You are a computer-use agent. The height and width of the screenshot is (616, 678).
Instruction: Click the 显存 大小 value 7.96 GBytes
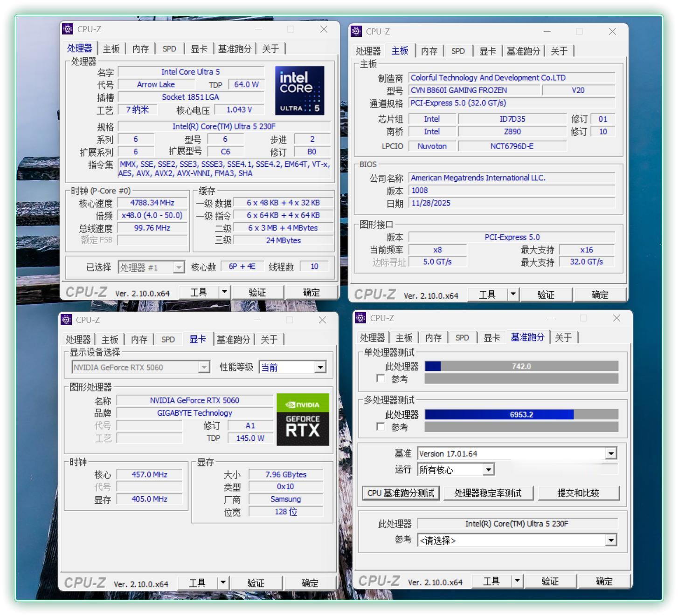click(x=286, y=474)
